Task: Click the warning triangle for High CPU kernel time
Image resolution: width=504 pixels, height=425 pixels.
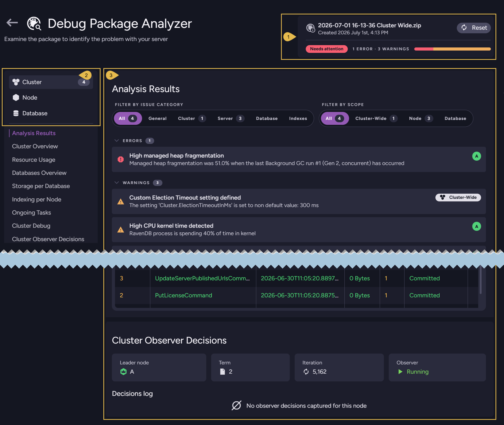Action: 120,230
